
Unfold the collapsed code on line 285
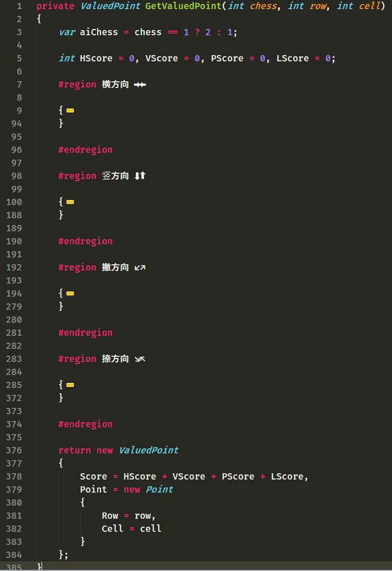70,385
